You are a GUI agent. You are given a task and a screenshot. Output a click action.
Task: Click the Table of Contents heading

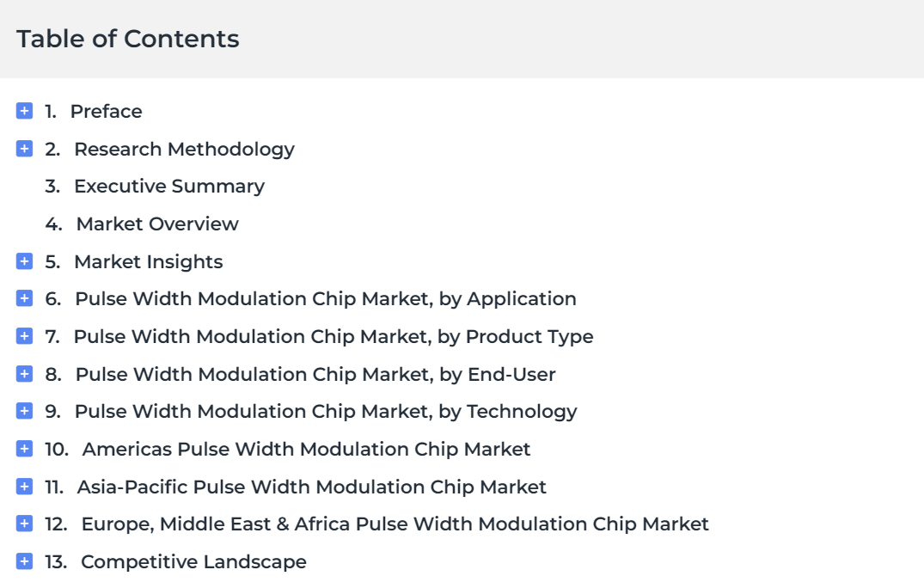tap(128, 39)
